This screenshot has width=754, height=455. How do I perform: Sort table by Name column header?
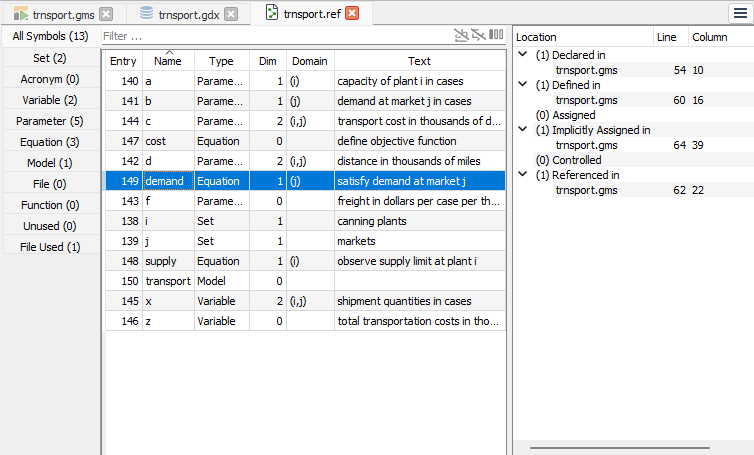[168, 61]
